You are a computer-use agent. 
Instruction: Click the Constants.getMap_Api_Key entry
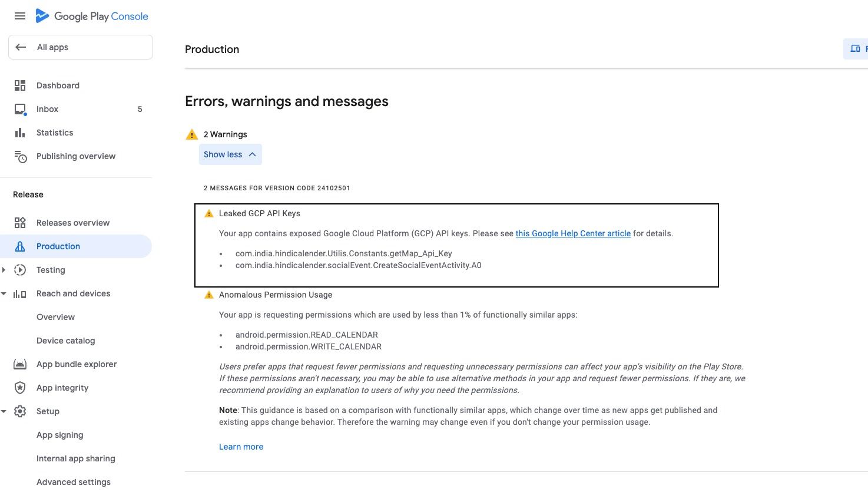(x=343, y=253)
